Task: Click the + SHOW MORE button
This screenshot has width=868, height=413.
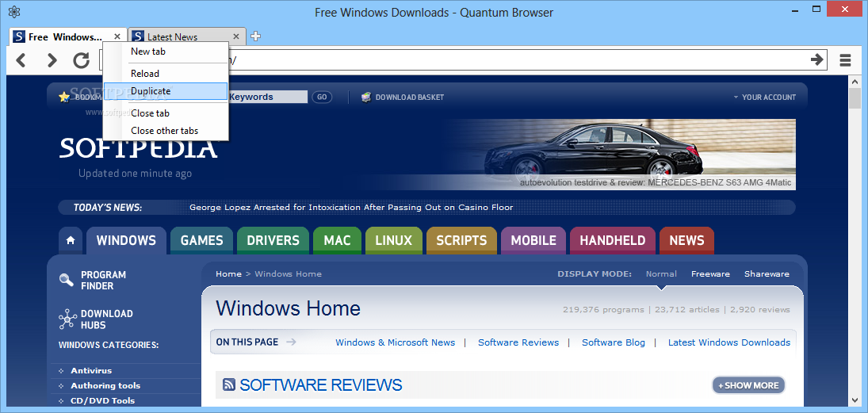Action: tap(748, 385)
